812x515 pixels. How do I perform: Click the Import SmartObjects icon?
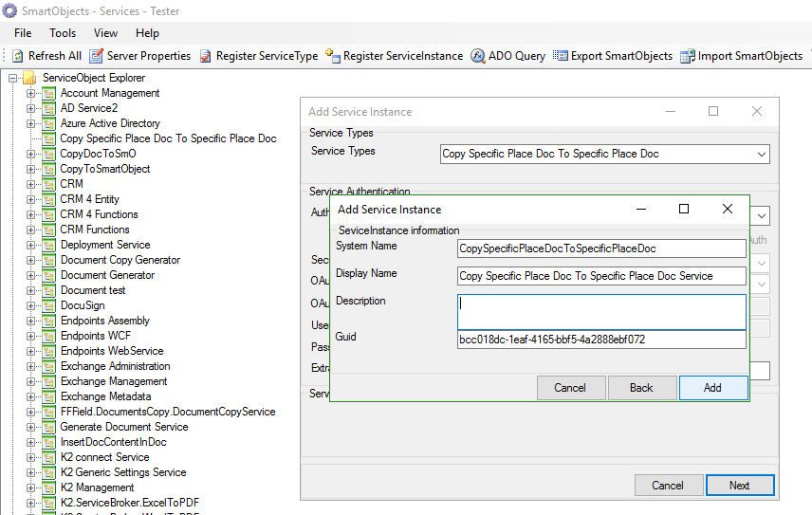[688, 56]
